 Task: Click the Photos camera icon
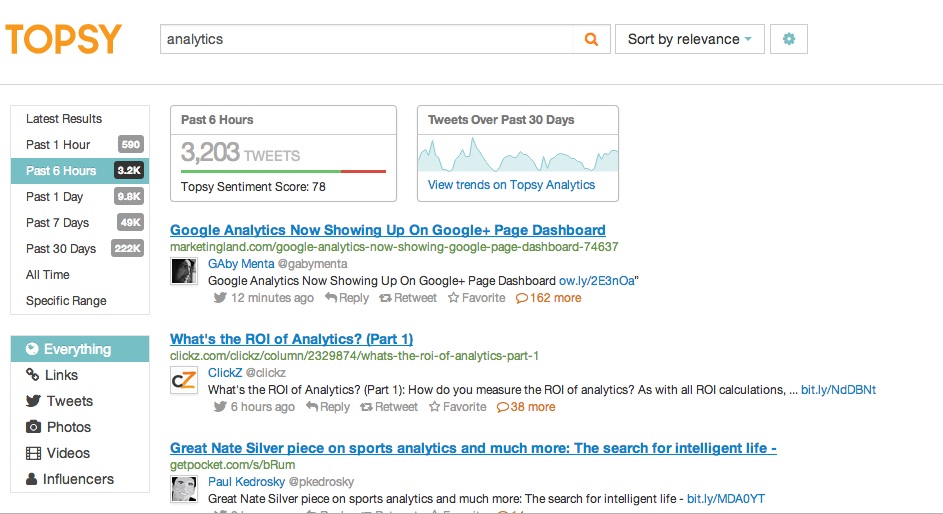pos(33,427)
